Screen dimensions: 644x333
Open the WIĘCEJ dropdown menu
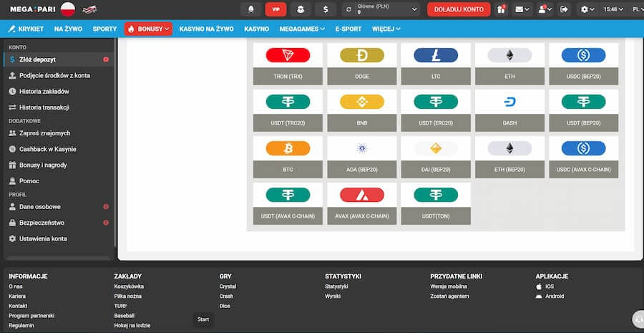click(386, 29)
